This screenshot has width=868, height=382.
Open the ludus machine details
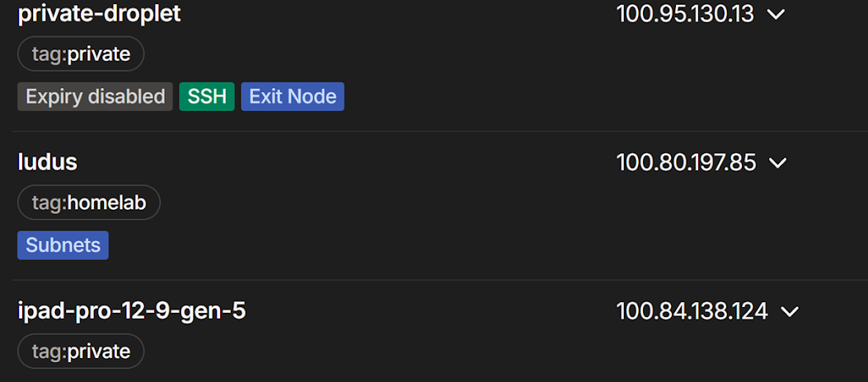pyautogui.click(x=48, y=162)
